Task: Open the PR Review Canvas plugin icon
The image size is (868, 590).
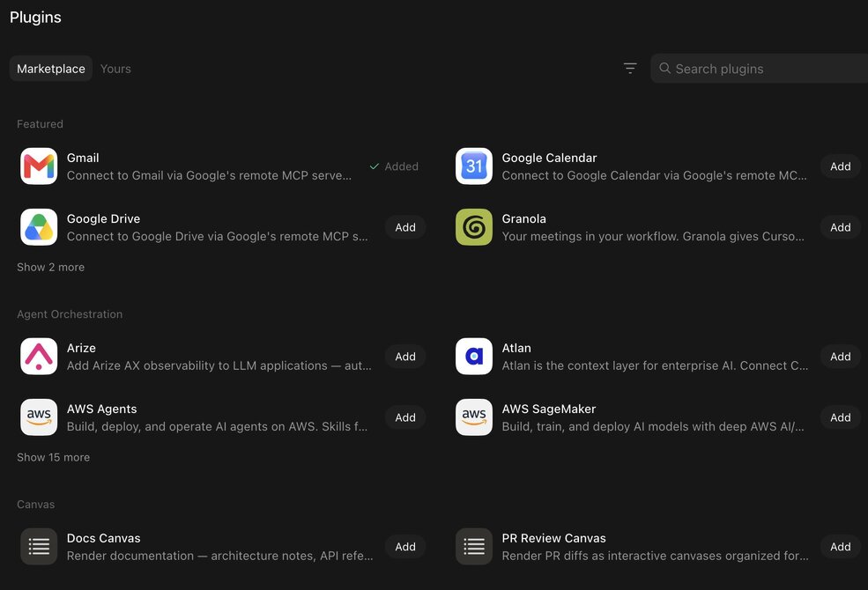Action: [x=474, y=546]
